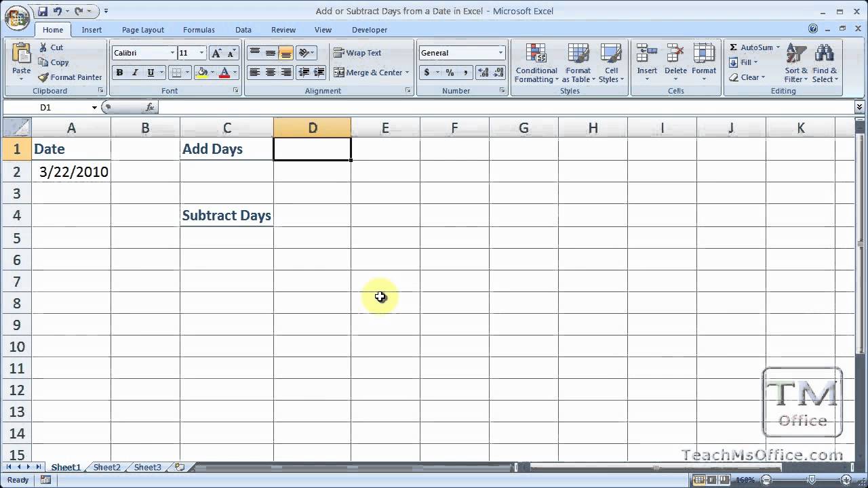Apply Accounting dollar number format

pos(427,73)
